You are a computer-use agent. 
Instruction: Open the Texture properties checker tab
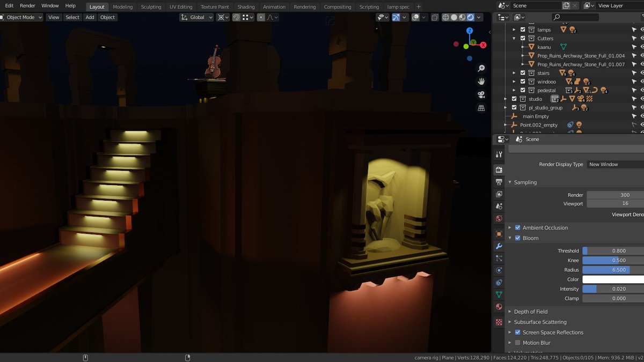click(499, 322)
